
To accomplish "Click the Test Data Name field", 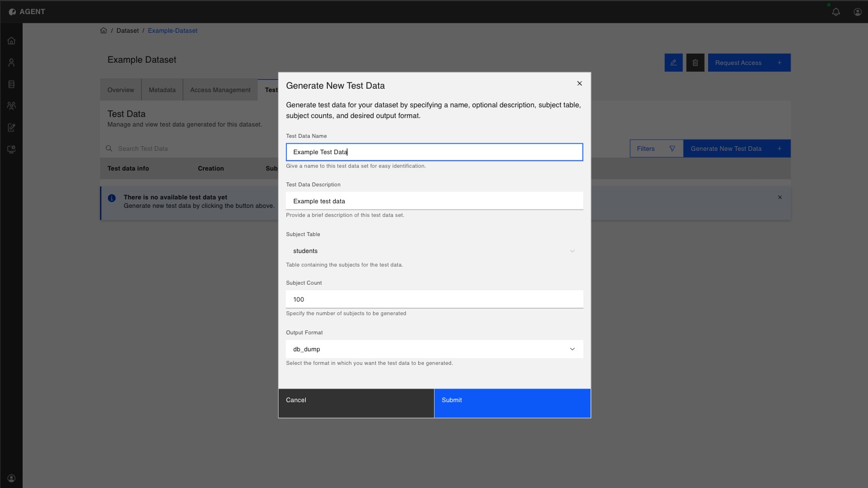I will click(434, 152).
